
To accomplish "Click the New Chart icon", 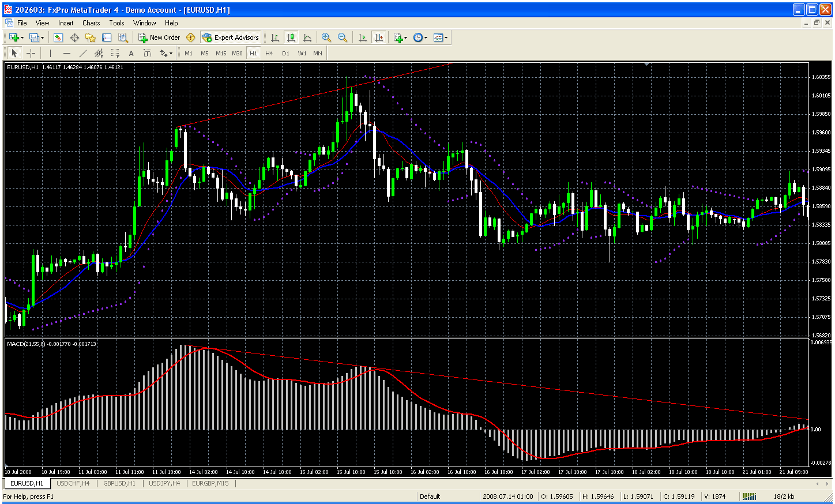I will point(14,37).
